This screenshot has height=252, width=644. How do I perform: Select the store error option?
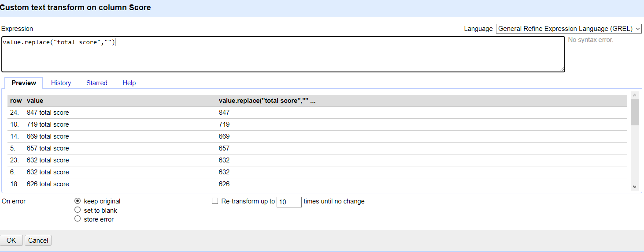[x=78, y=219]
